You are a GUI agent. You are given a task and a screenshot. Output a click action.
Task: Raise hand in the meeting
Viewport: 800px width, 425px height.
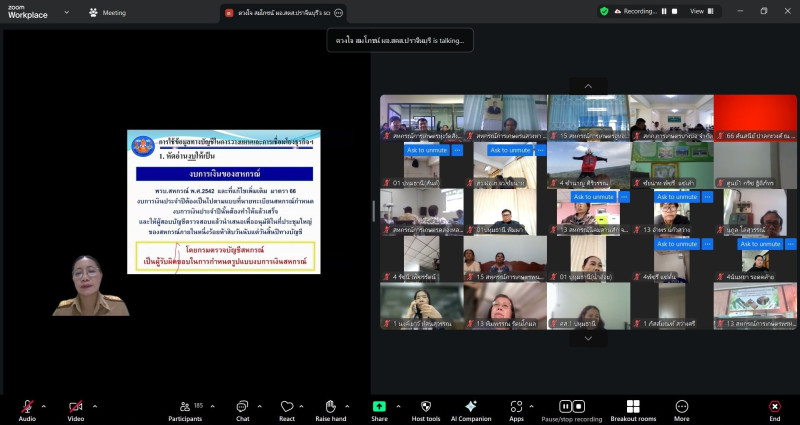[331, 408]
